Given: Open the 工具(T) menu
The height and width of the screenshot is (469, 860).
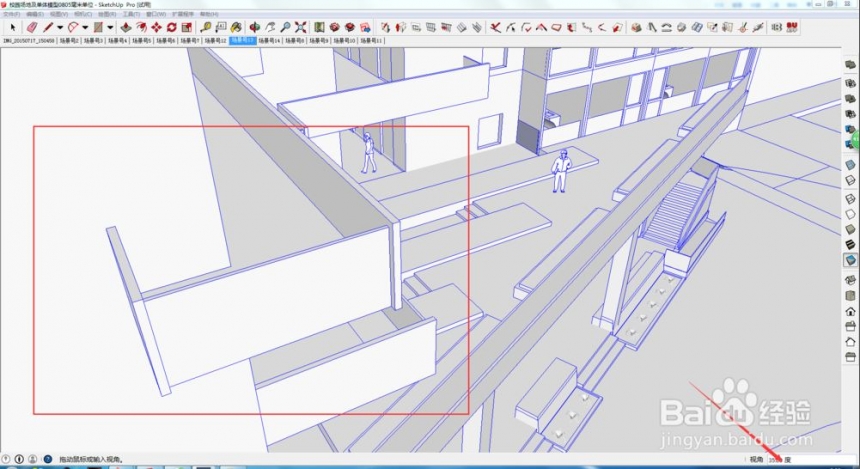Looking at the screenshot, I should pyautogui.click(x=131, y=14).
